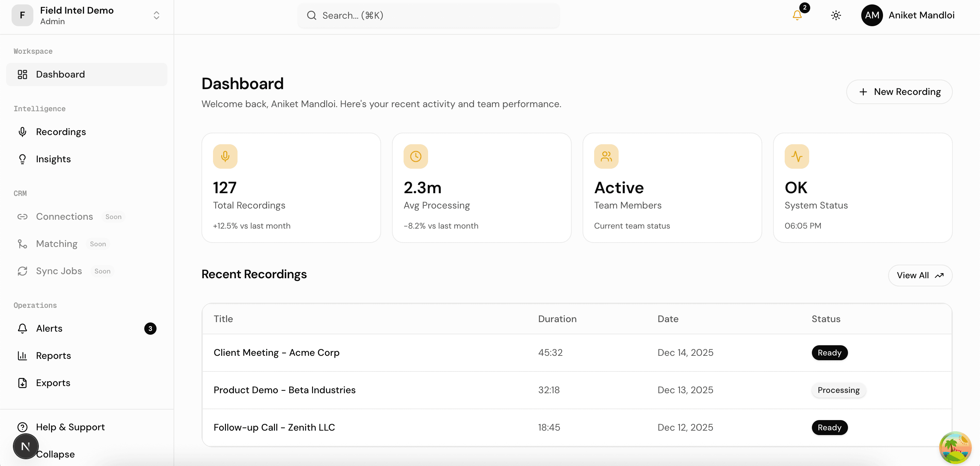
Task: Sort by Title column header
Action: tap(223, 319)
